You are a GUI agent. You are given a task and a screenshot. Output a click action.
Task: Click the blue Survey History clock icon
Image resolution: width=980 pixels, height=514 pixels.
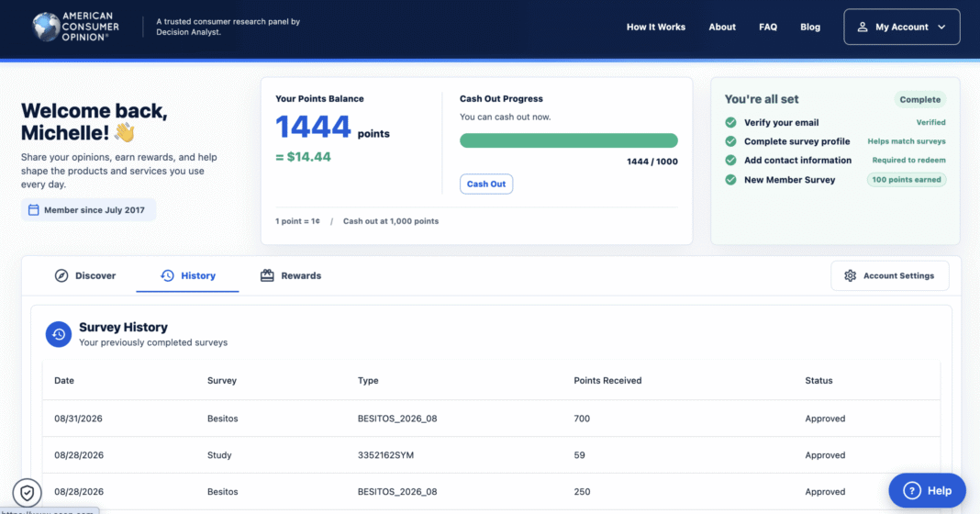(59, 334)
